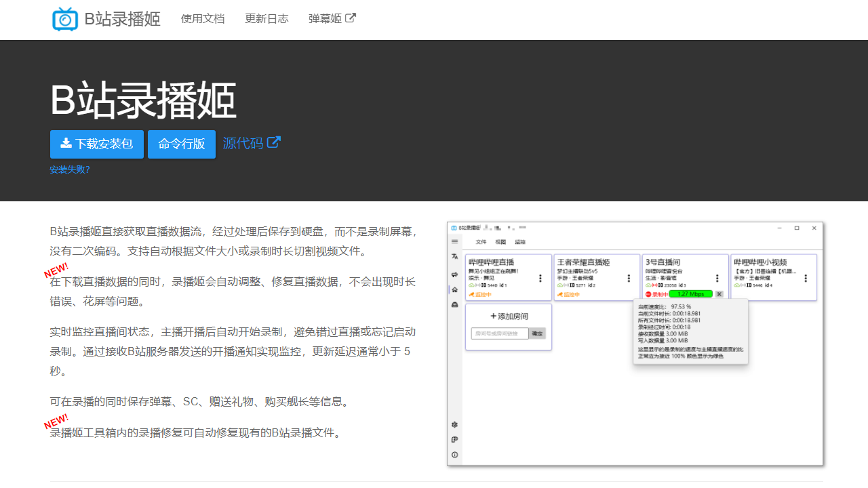Open the 文件 menu in the app preview
The image size is (868, 488).
click(481, 242)
